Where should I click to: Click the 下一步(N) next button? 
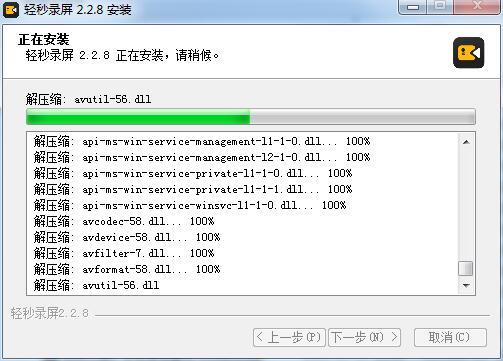click(x=364, y=337)
